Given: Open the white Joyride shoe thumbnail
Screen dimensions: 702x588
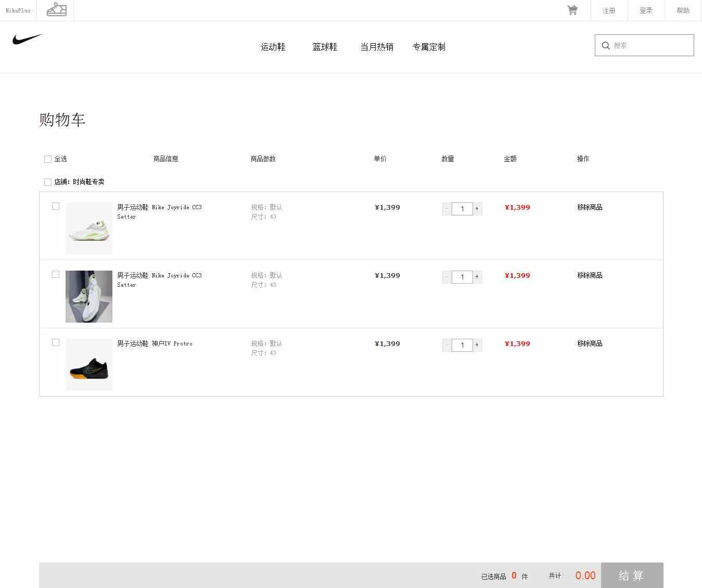Looking at the screenshot, I should (x=89, y=228).
